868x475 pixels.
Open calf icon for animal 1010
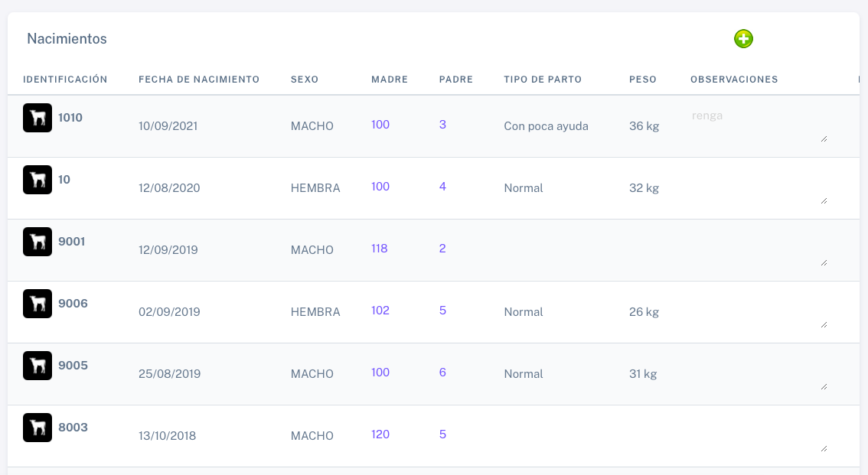(x=38, y=118)
